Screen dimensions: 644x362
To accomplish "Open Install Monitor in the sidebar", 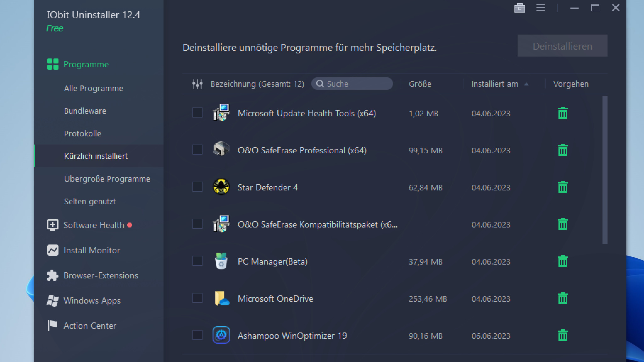I will 92,250.
